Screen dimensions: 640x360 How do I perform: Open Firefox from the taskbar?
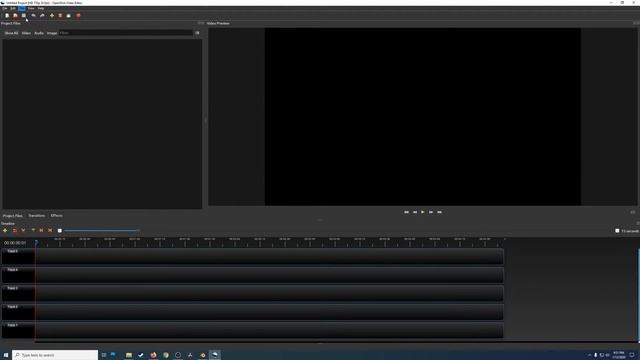[153, 355]
